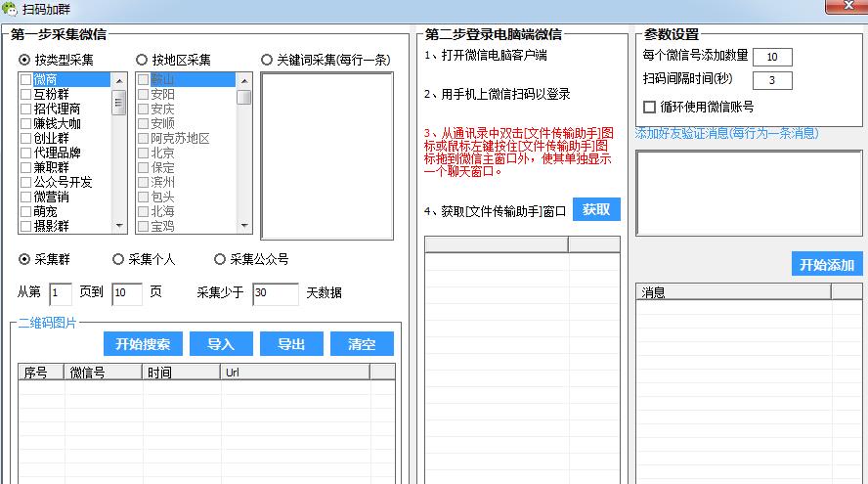This screenshot has height=484, width=868.
Task: Check the 微商 type checkbox
Action: pyautogui.click(x=26, y=80)
